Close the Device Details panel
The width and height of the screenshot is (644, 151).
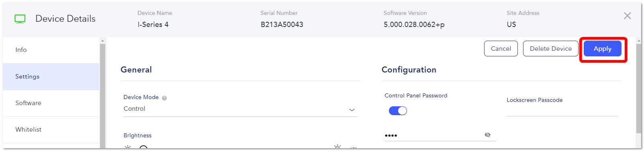627,16
